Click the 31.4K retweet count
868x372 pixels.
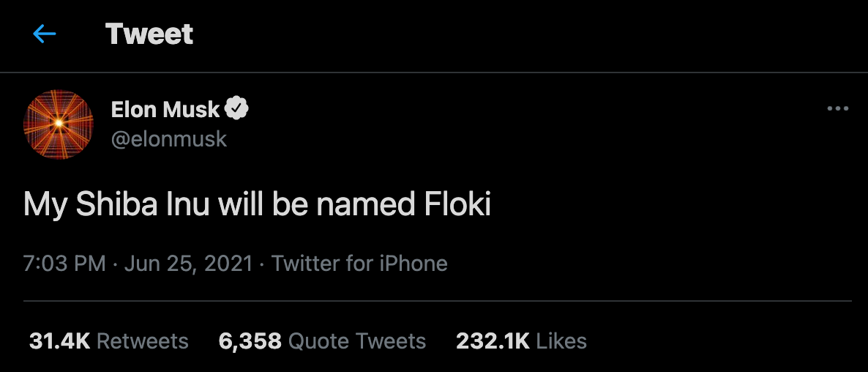(x=59, y=341)
